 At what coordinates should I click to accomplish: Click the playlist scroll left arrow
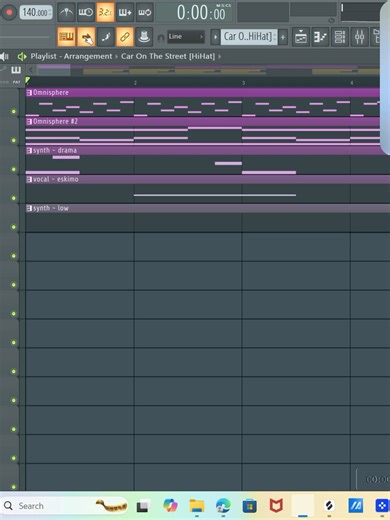[x=31, y=70]
